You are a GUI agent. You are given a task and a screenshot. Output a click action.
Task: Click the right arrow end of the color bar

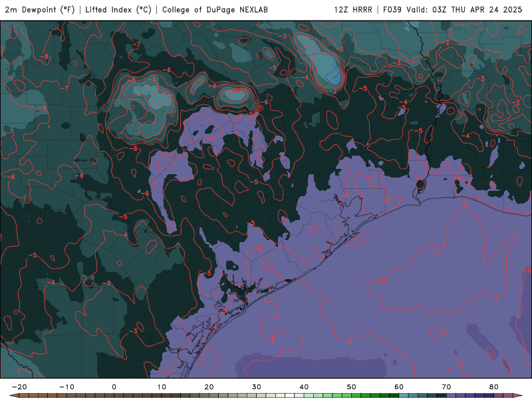518,396
